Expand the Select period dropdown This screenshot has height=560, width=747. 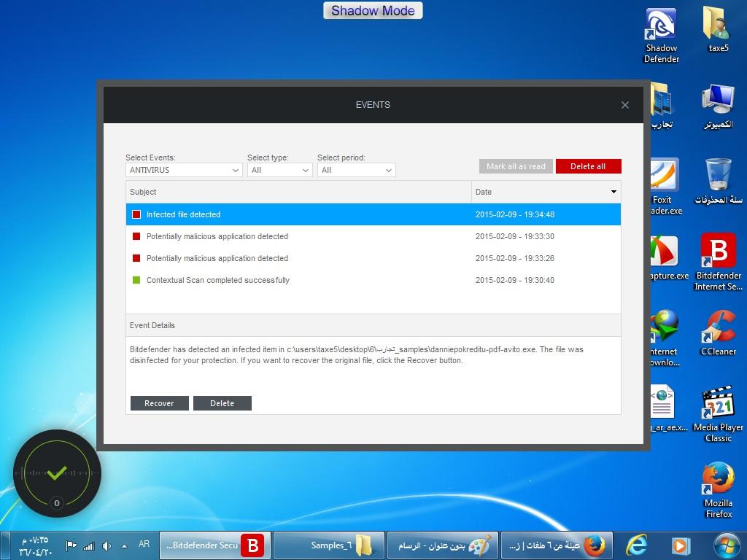[x=356, y=170]
